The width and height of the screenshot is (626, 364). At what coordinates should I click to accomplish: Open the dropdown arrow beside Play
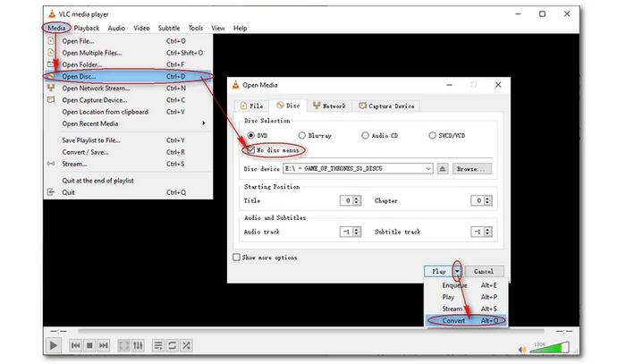(457, 271)
